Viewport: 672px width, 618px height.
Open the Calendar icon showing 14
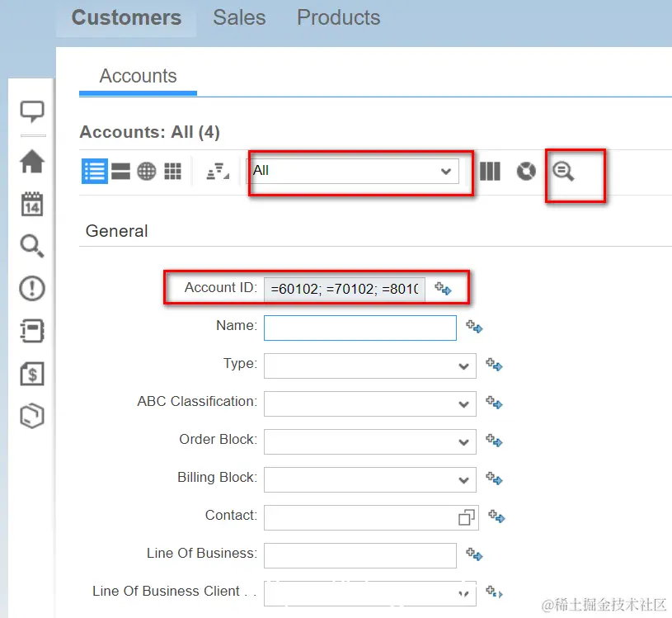[32, 204]
